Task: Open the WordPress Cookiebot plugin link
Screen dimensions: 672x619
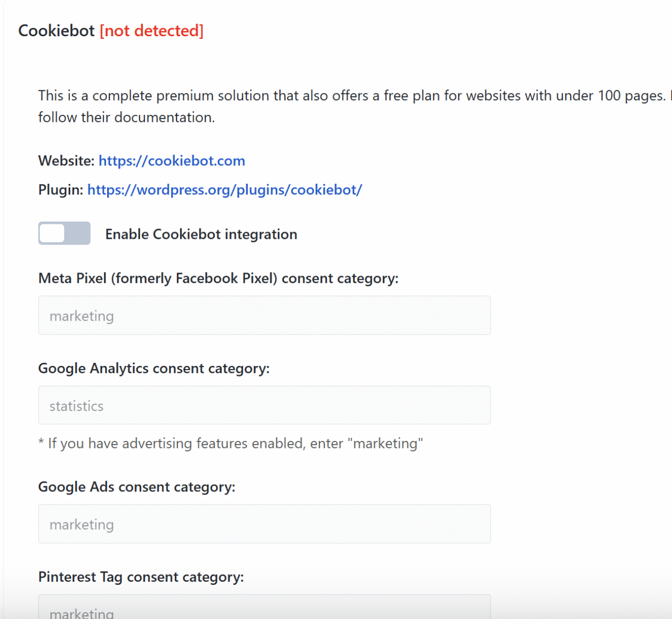Action: coord(225,190)
